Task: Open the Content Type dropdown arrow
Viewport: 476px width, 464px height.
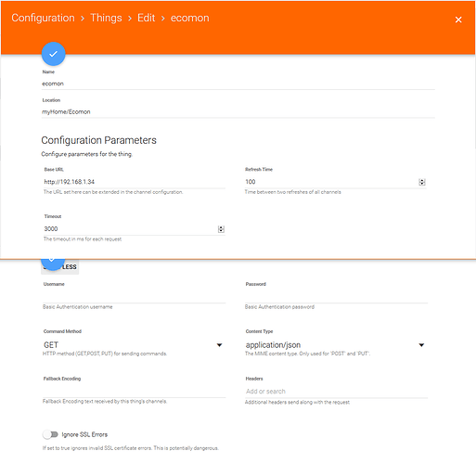Action: click(x=421, y=345)
